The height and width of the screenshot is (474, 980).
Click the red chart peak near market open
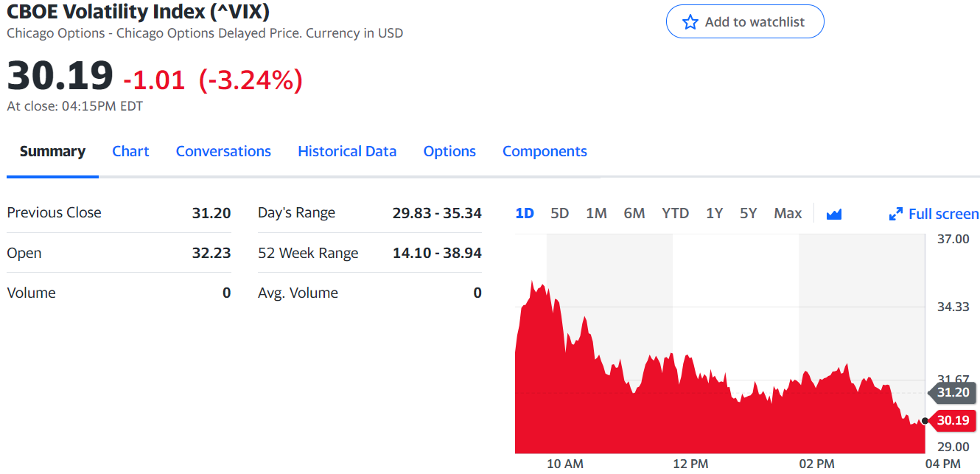coord(533,283)
